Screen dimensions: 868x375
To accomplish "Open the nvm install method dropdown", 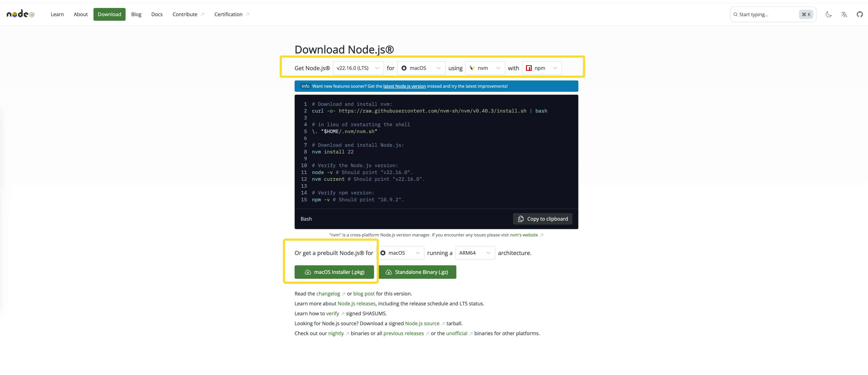I will tap(485, 68).
